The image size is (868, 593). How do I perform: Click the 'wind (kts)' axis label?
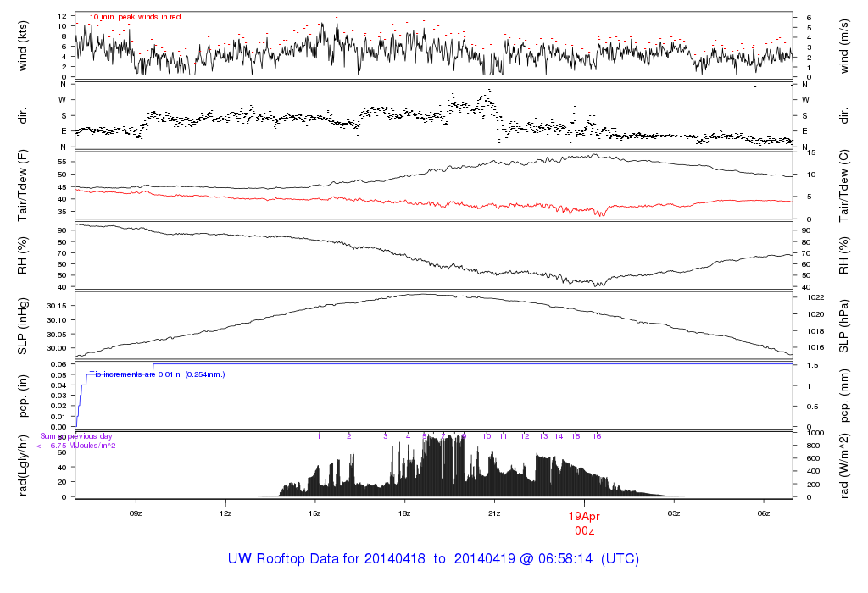click(23, 47)
